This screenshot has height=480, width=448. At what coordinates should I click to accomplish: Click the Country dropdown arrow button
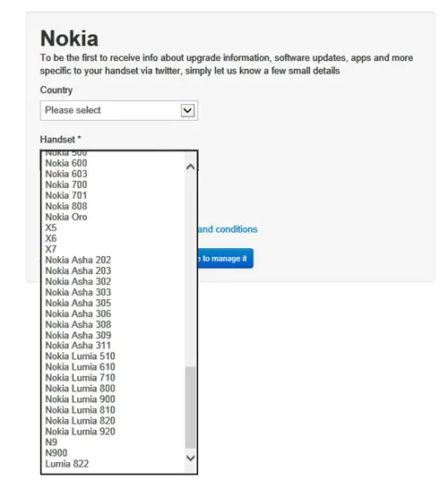pyautogui.click(x=187, y=110)
